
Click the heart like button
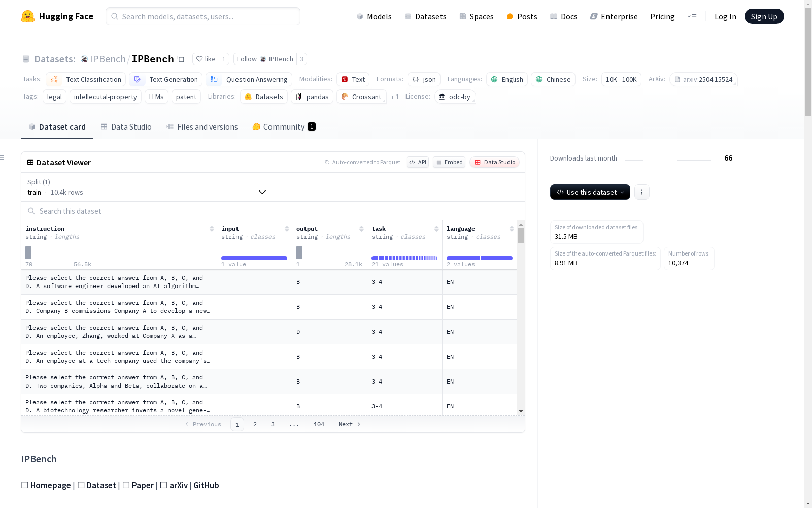(x=206, y=59)
